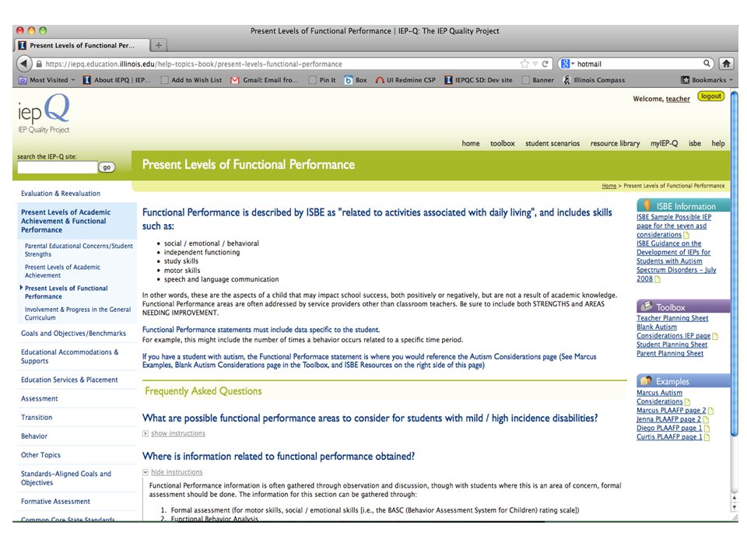Open ISBE Guidance on Autism IEPs link
Image resolution: width=747 pixels, height=560 pixels.
click(676, 261)
